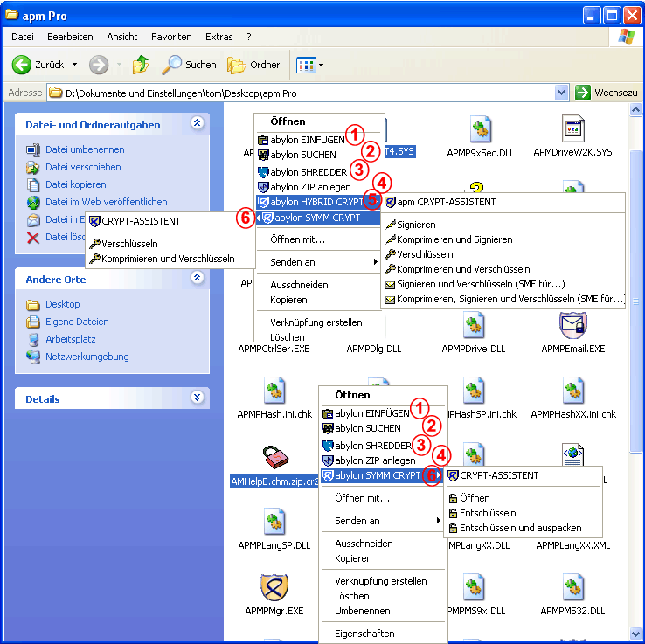The height and width of the screenshot is (644, 645).
Task: Collapse Datei- und Ordneraufgaben panel
Action: click(x=197, y=123)
